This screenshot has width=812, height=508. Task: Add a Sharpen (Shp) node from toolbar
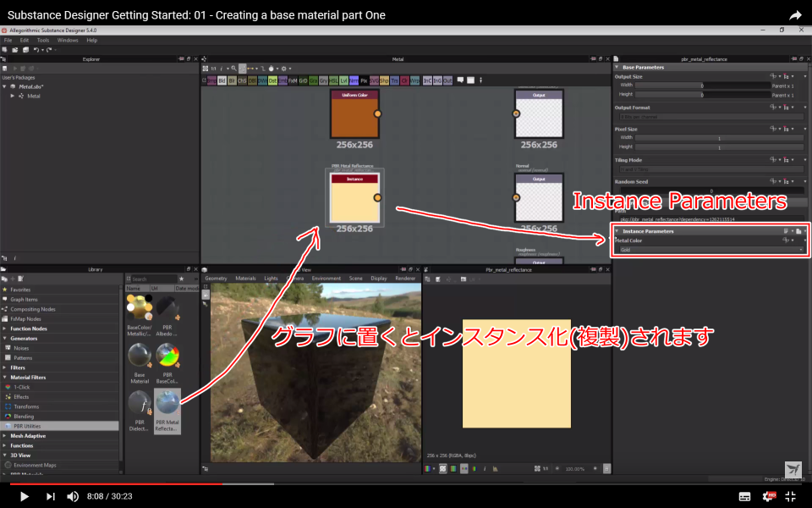(384, 81)
